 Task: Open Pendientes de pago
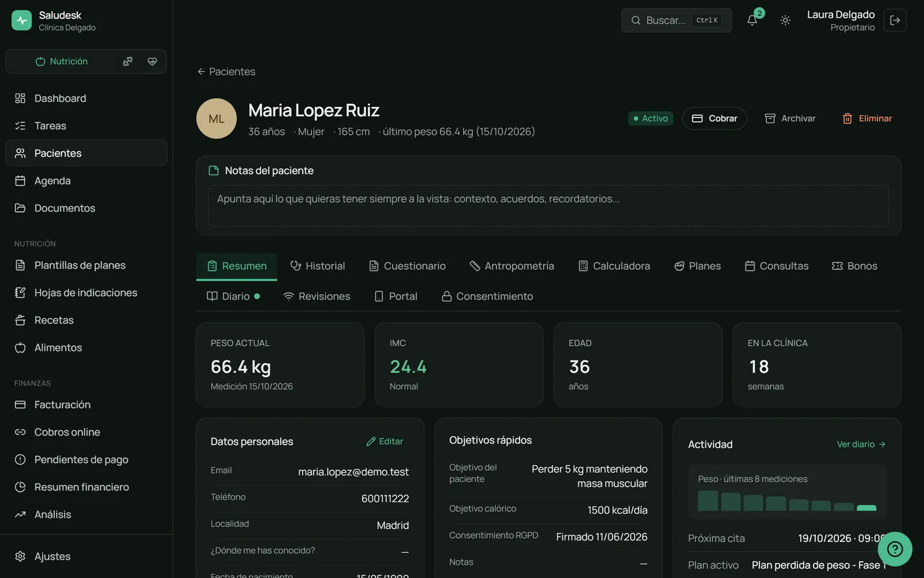pos(86,460)
